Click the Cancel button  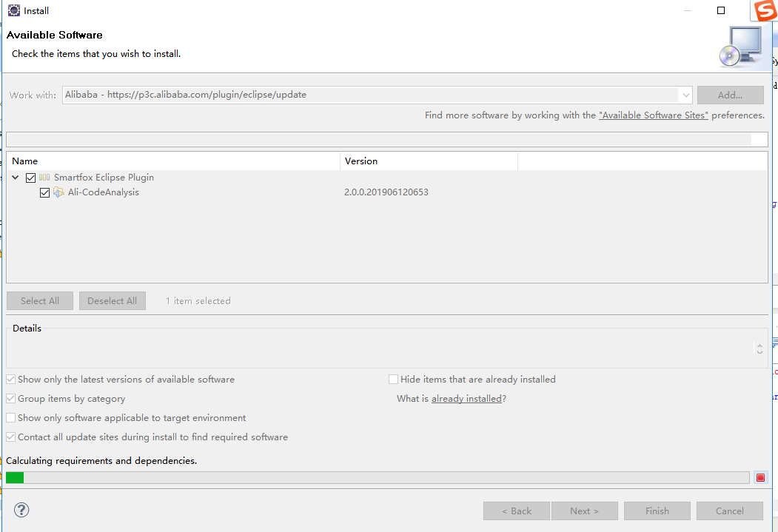coord(729,511)
